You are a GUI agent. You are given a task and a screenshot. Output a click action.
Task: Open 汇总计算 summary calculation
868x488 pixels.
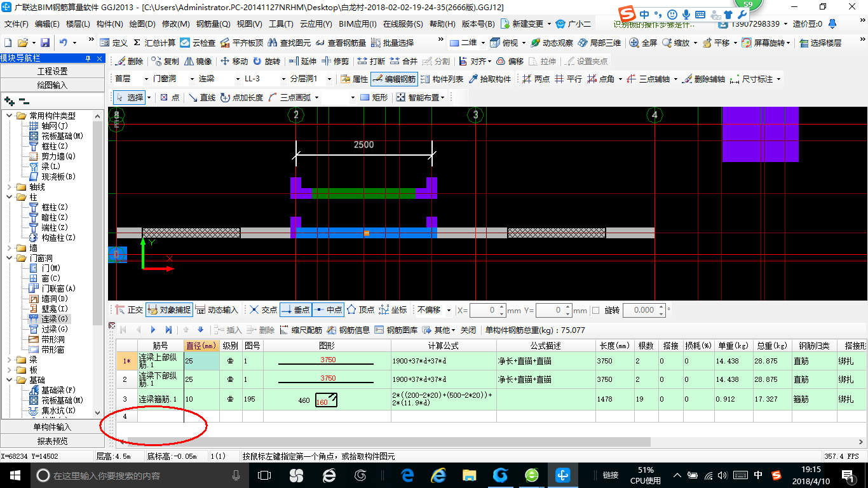tap(154, 43)
